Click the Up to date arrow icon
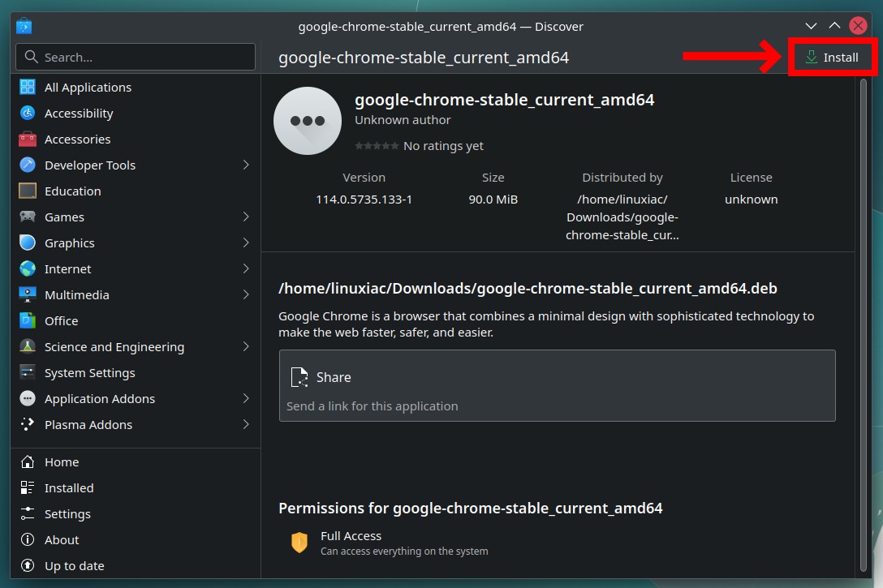 pos(27,565)
